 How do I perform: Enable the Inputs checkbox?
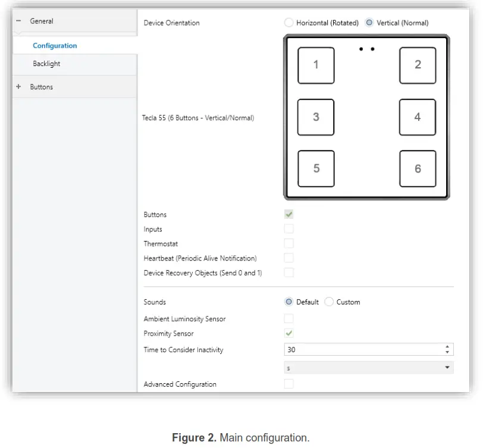click(288, 229)
